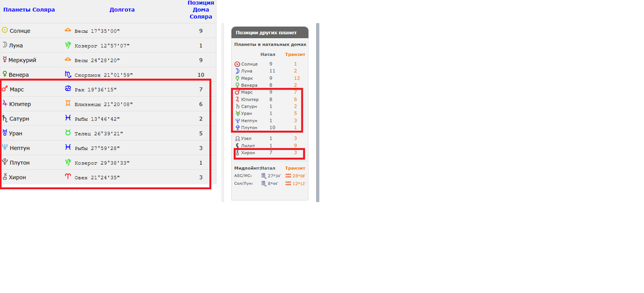Click the Scorpio sign icon before Скорпион 21°01'59"

[68, 75]
